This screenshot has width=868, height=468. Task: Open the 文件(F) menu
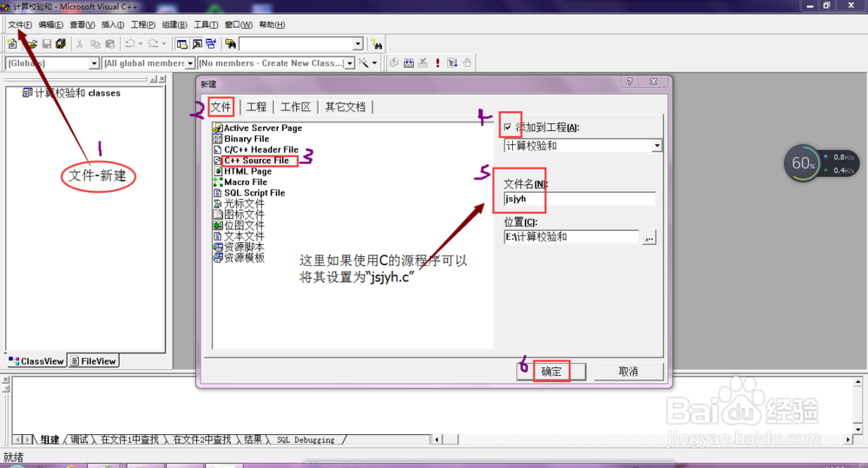[19, 25]
